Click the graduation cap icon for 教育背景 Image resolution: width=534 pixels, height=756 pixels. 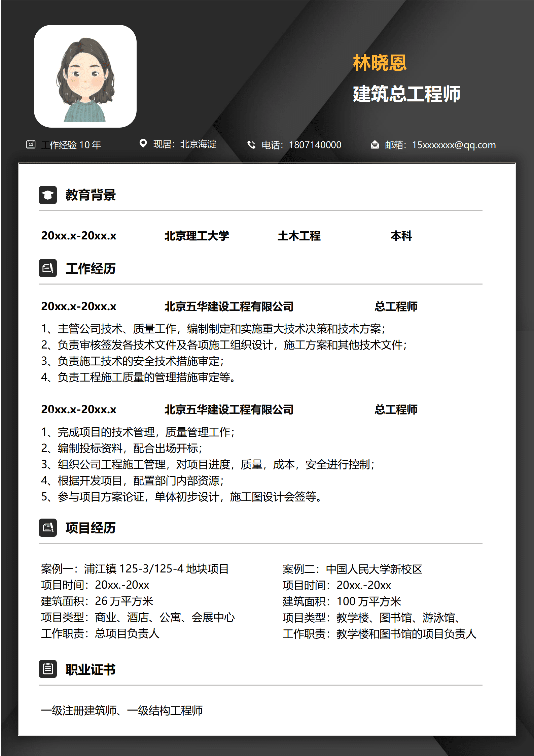coord(48,195)
